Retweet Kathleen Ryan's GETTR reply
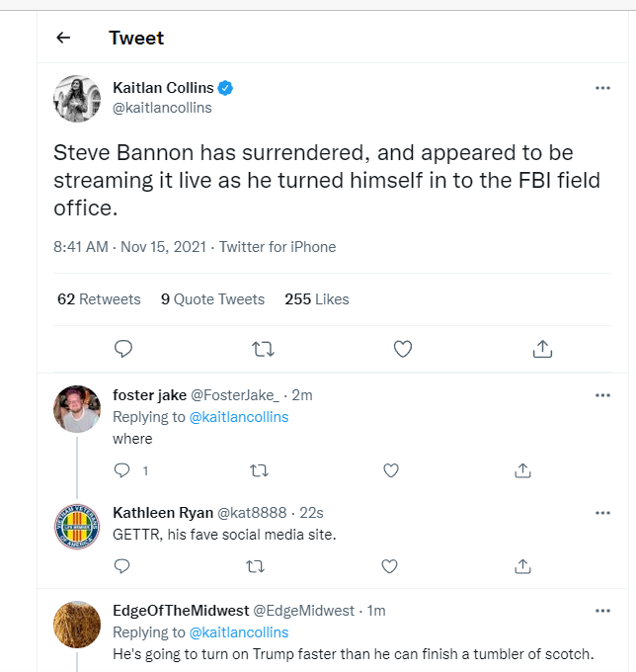 [x=255, y=566]
